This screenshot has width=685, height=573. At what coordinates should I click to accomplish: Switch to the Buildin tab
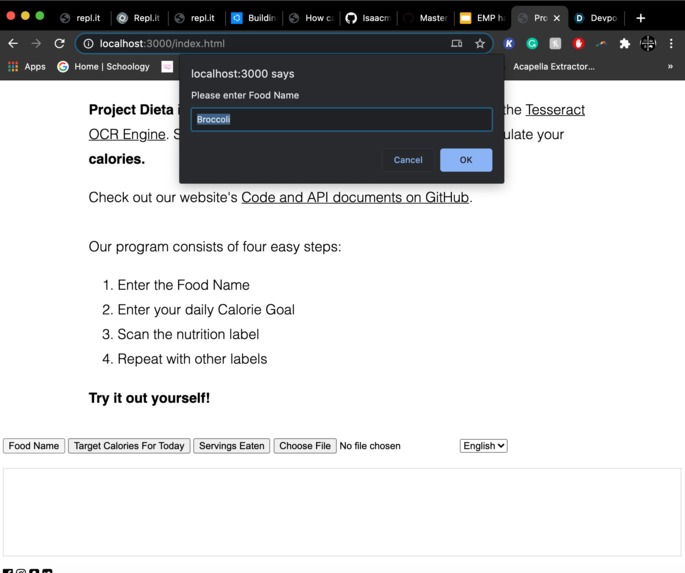(x=253, y=18)
